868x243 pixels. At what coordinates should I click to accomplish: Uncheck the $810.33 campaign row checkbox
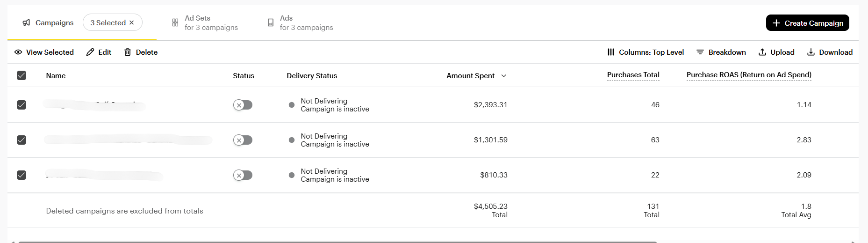click(22, 175)
